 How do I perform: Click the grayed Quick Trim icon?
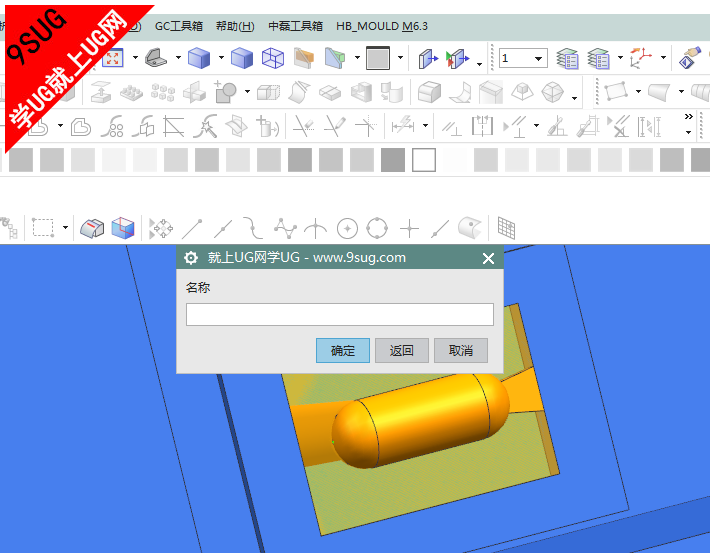click(x=303, y=125)
